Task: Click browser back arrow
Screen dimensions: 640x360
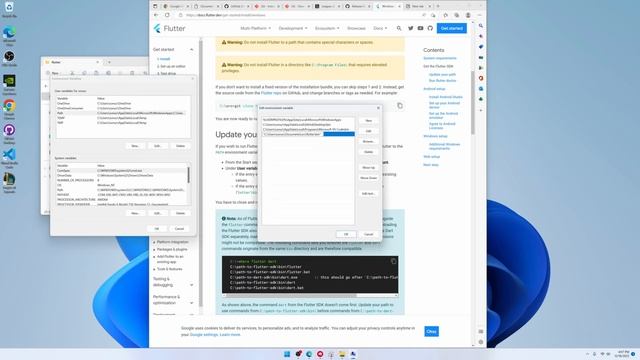Action: tap(156, 15)
